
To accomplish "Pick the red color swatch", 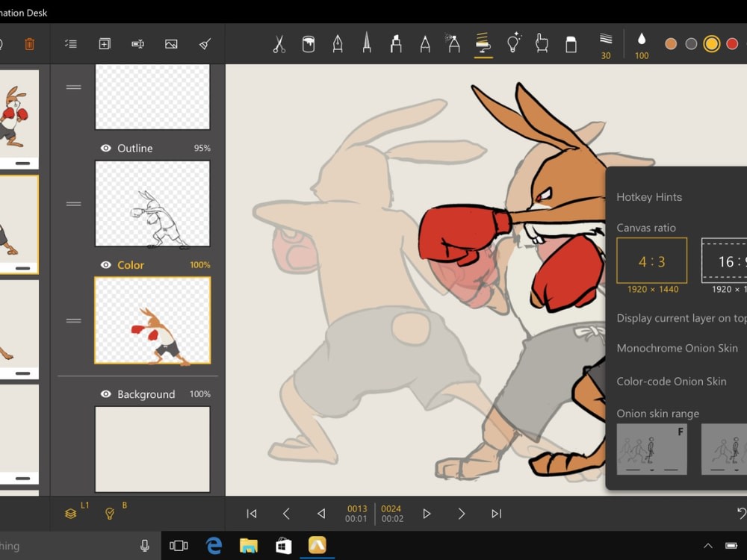I will click(732, 44).
